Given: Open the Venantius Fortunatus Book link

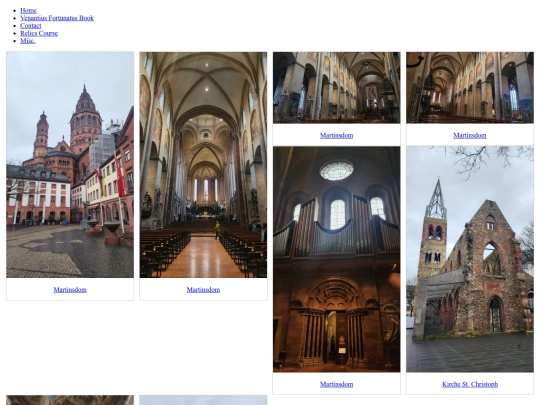Looking at the screenshot, I should (x=57, y=18).
